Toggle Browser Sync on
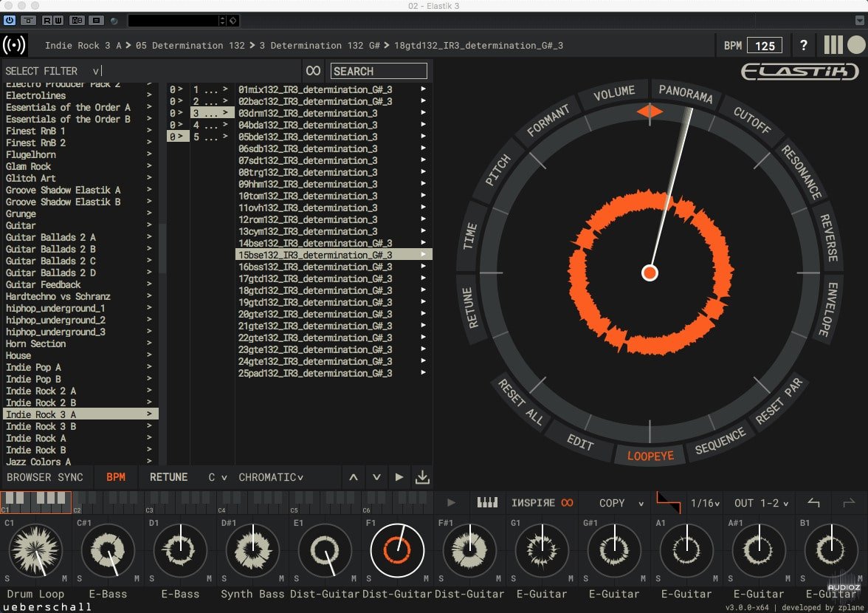 point(45,477)
